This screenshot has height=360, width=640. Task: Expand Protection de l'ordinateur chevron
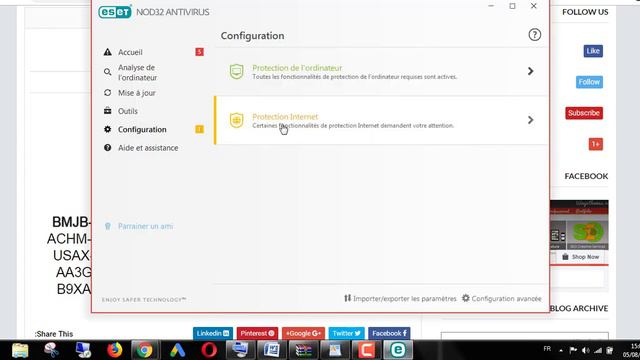530,71
